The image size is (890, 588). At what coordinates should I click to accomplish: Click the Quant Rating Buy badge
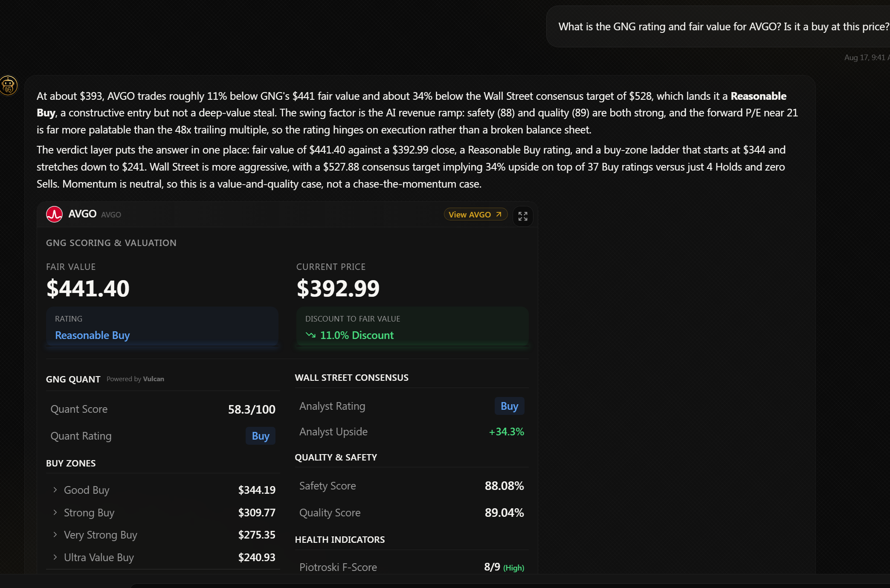click(x=261, y=436)
